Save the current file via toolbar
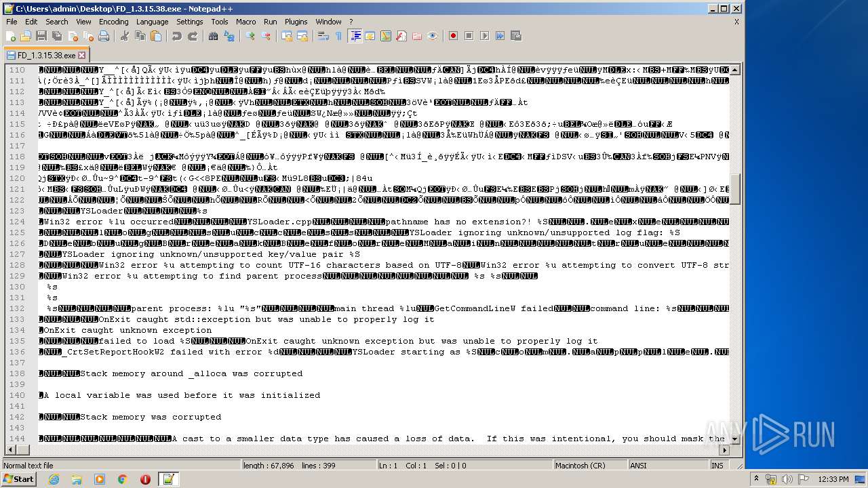 coord(41,36)
